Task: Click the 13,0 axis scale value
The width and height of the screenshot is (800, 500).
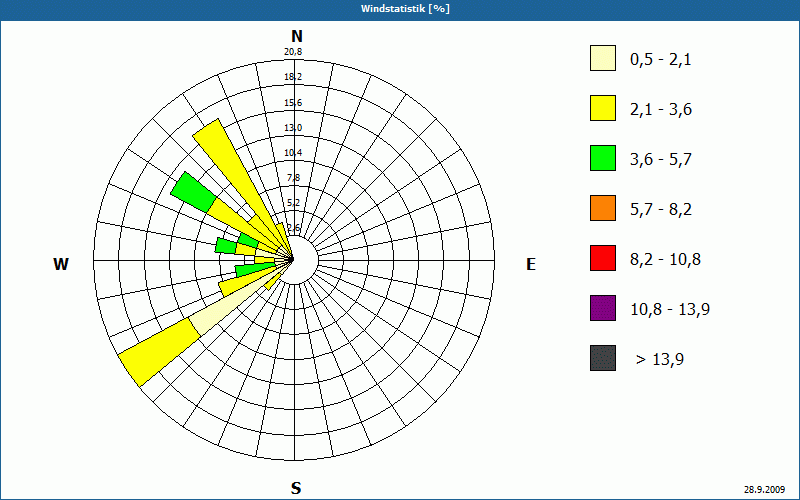Action: click(293, 128)
